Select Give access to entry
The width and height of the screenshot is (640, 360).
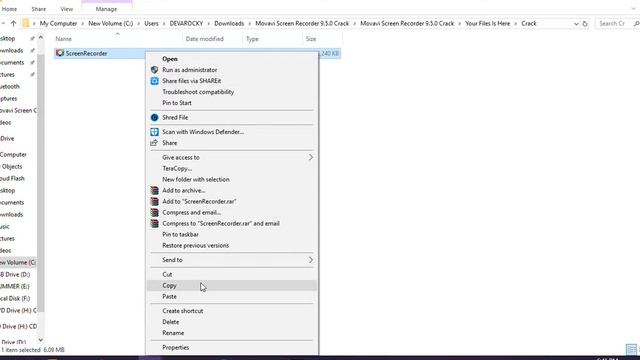[x=232, y=157]
